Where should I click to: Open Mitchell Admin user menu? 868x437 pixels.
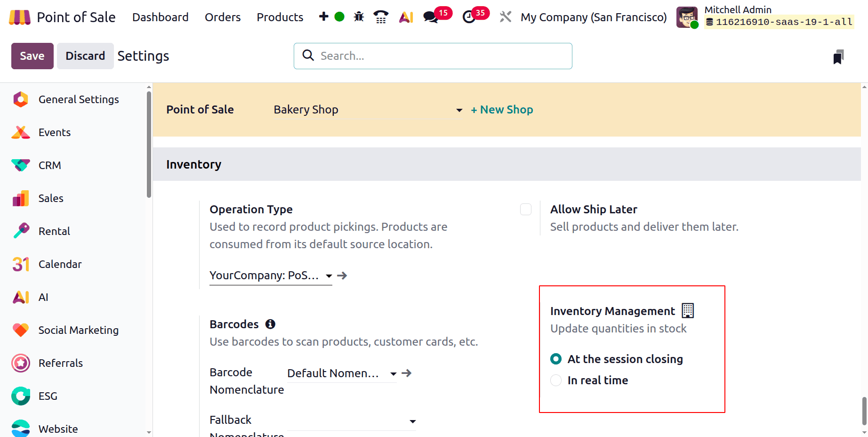[765, 17]
